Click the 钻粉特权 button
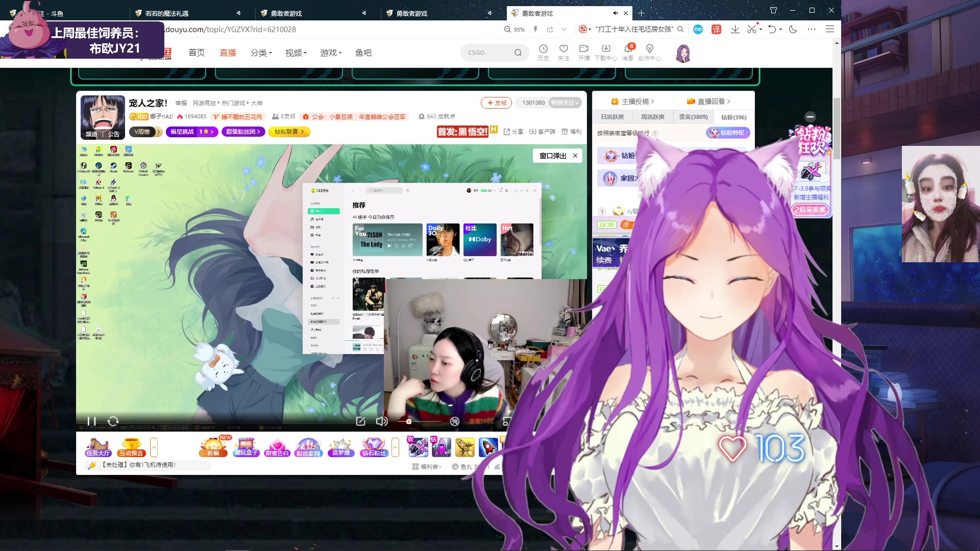 tap(728, 133)
